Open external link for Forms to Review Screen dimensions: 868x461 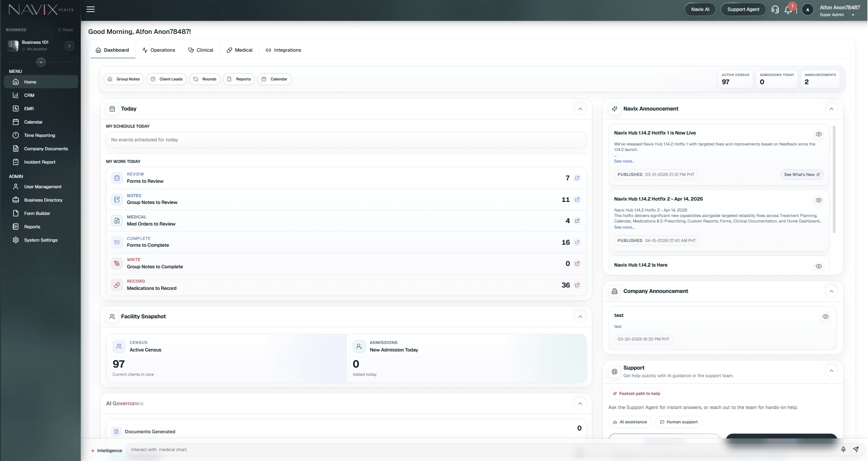coord(577,178)
